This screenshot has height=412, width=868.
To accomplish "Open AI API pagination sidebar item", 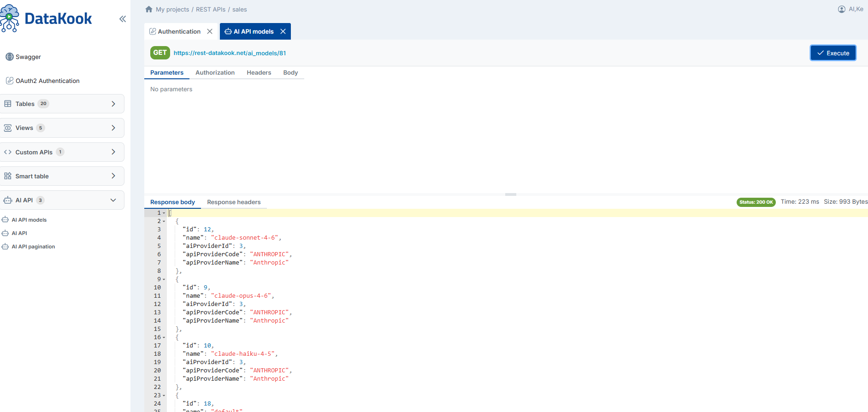I will point(33,247).
